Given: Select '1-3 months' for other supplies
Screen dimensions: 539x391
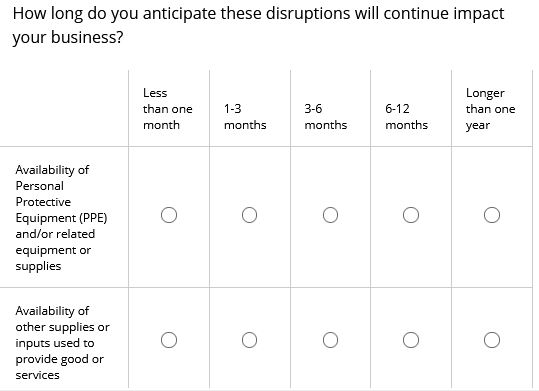Looking at the screenshot, I should (x=249, y=340).
